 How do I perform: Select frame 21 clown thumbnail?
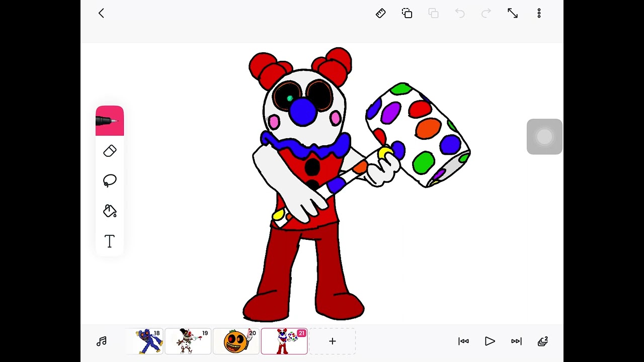pyautogui.click(x=284, y=341)
